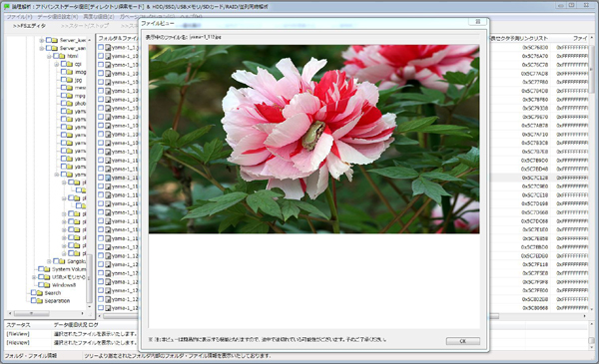Close the ファイルビュー dialog with its X button

[x=477, y=22]
